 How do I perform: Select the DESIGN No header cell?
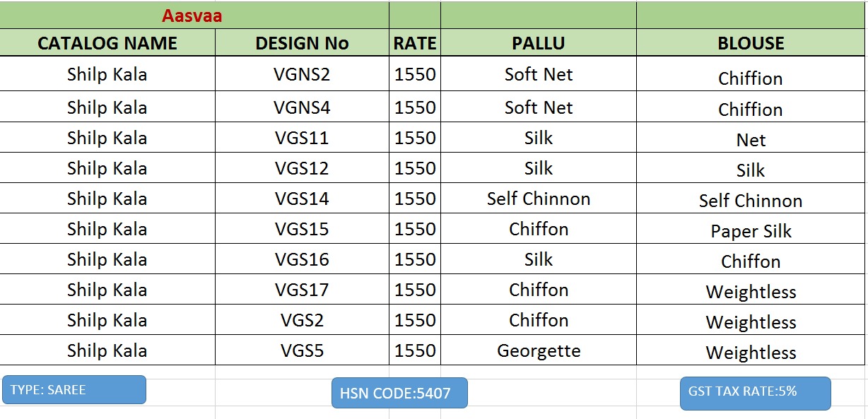302,43
